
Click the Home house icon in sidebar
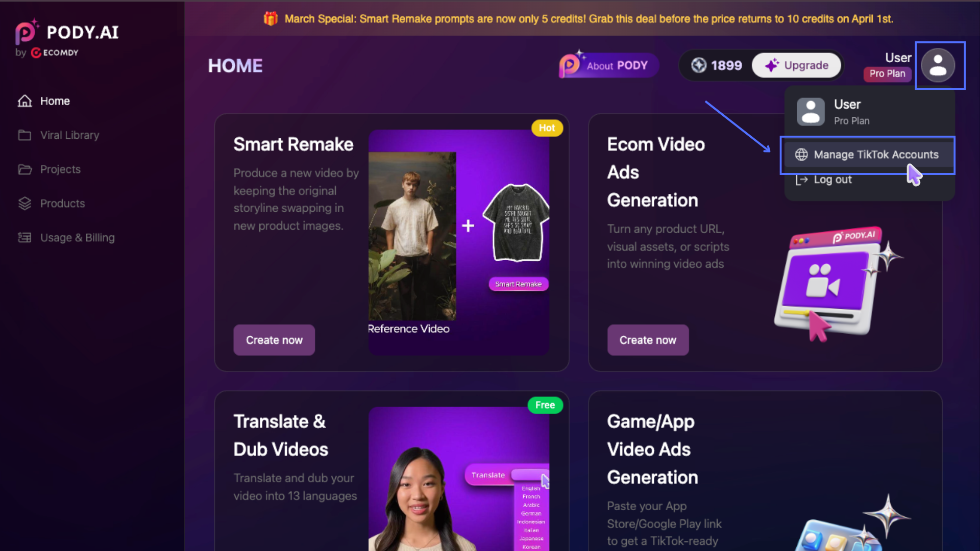[x=24, y=101]
